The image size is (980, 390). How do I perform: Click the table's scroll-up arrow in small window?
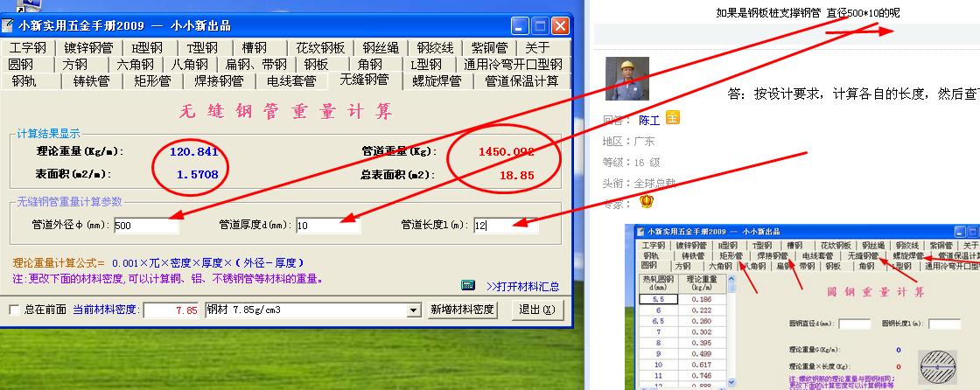(x=731, y=279)
